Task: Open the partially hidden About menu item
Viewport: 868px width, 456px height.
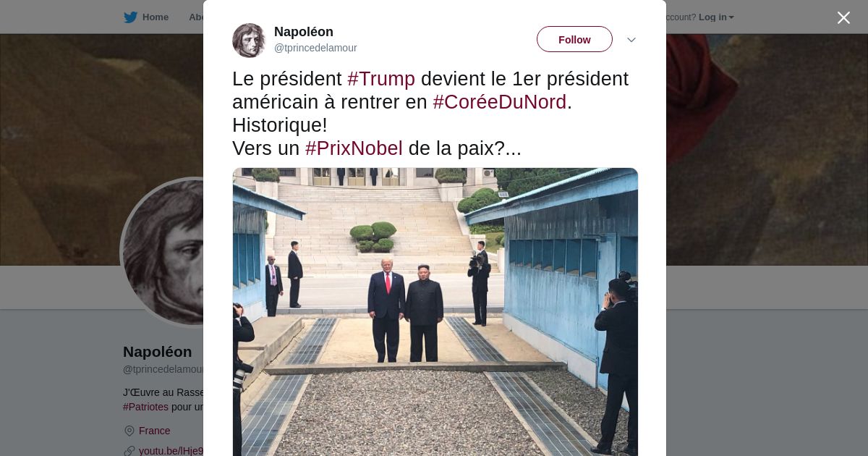Action: (x=195, y=17)
